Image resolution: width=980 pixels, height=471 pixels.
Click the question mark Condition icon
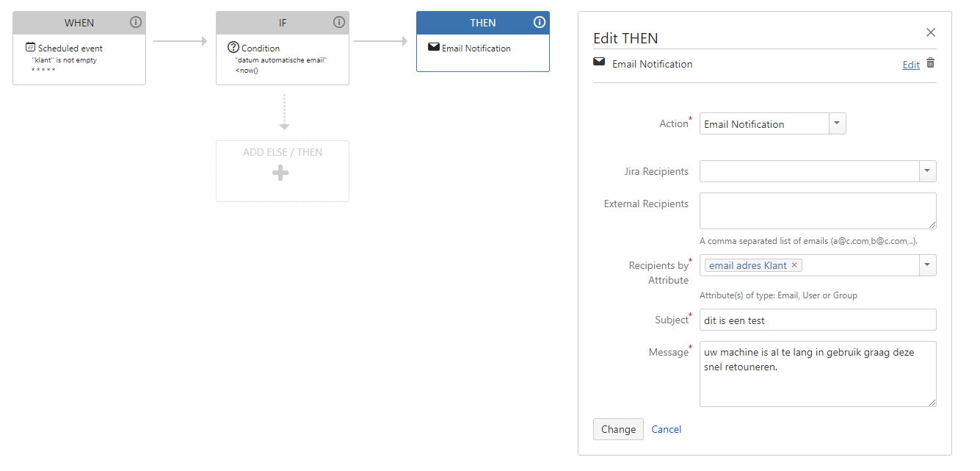pyautogui.click(x=233, y=47)
